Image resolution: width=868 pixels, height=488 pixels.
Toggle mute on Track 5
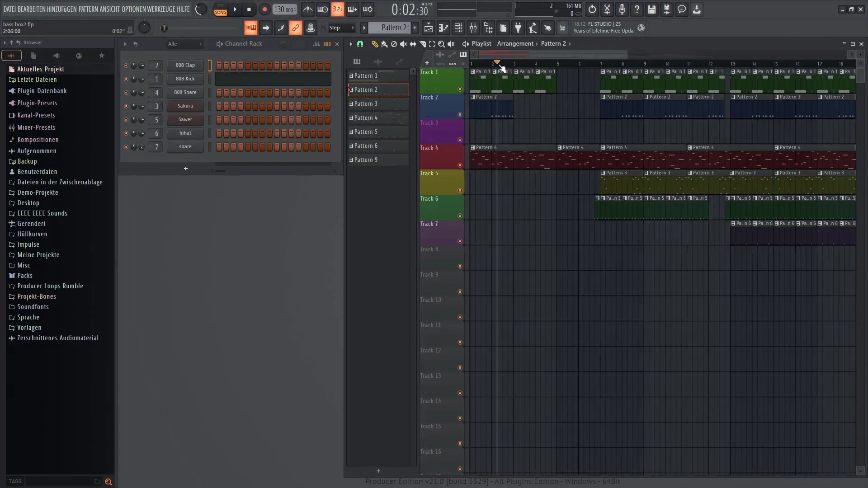pos(460,190)
